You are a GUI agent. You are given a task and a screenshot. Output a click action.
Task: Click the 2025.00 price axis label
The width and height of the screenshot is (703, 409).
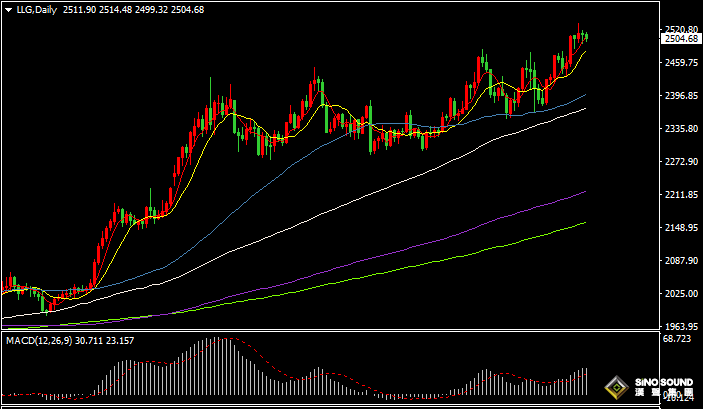click(x=679, y=294)
